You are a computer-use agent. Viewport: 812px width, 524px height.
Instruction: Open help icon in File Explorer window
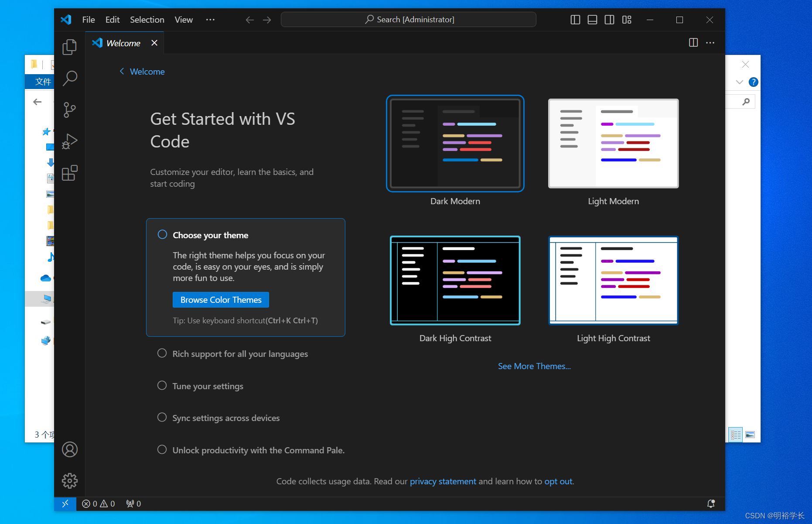tap(753, 82)
